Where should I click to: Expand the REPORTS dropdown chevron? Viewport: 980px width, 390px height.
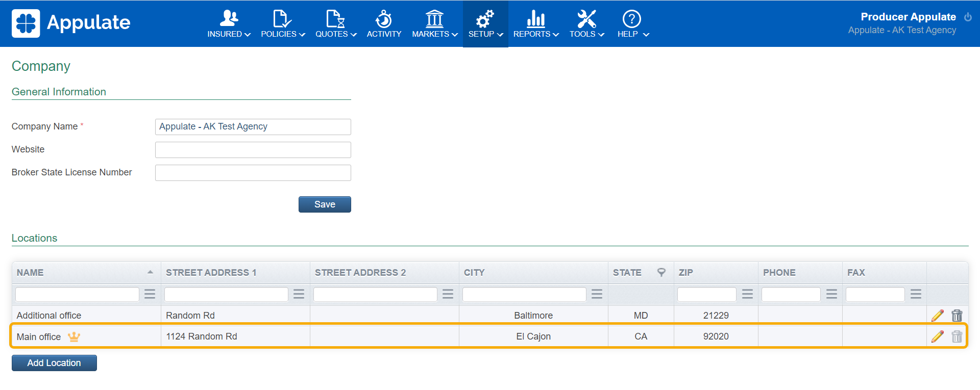click(556, 35)
